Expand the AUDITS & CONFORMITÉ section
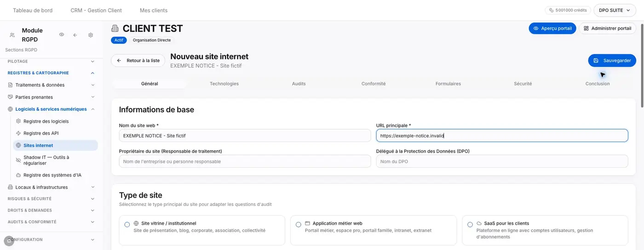 pos(92,222)
